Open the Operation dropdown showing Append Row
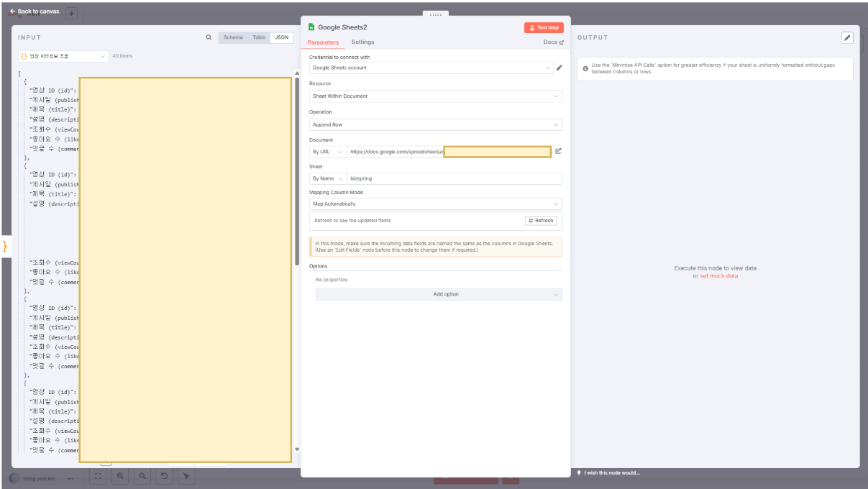868x489 pixels. click(435, 124)
